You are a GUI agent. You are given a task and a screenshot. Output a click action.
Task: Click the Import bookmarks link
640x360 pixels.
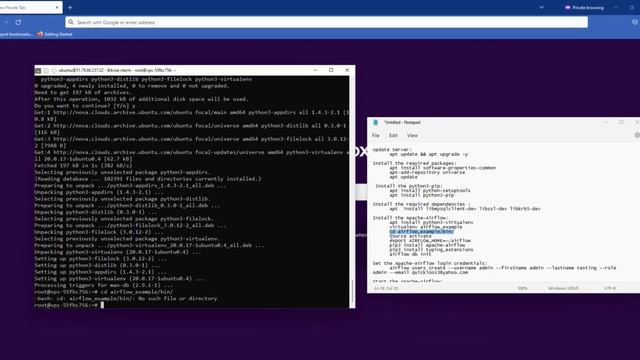point(16,34)
